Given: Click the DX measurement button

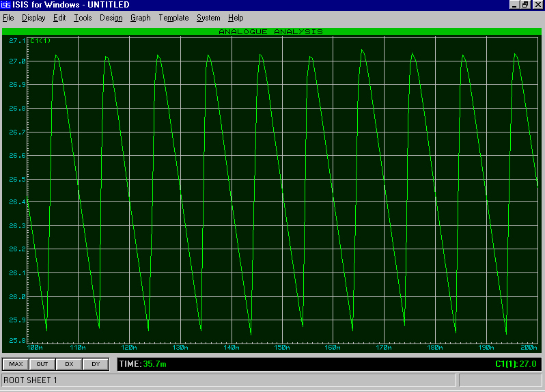Looking at the screenshot, I should coord(69,364).
